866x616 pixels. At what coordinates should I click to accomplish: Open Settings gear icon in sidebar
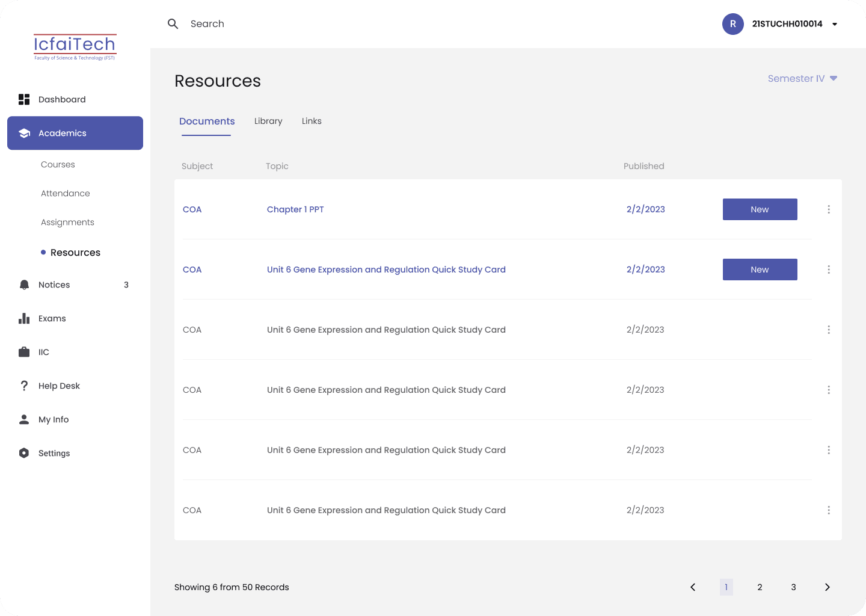[24, 453]
